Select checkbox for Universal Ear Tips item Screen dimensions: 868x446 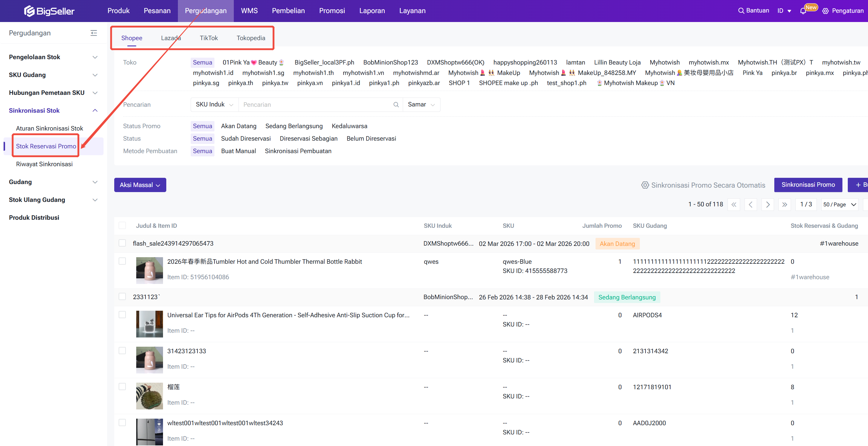tap(122, 315)
